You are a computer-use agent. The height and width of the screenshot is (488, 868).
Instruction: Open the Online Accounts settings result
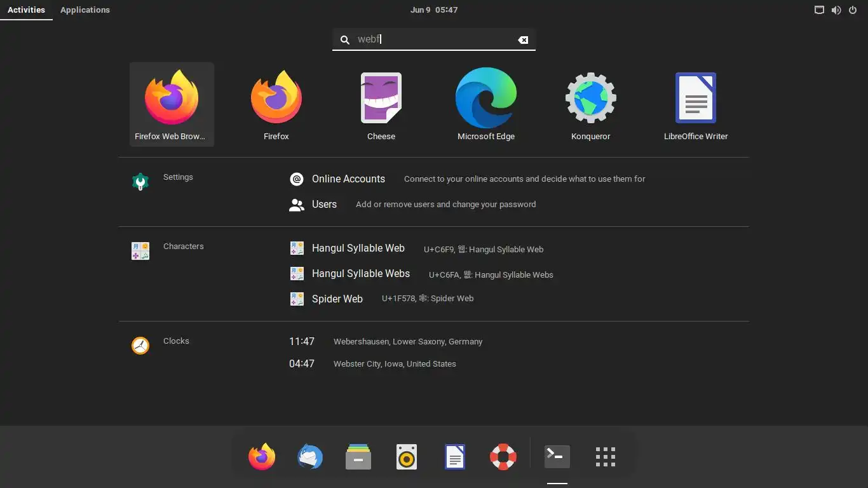point(467,179)
